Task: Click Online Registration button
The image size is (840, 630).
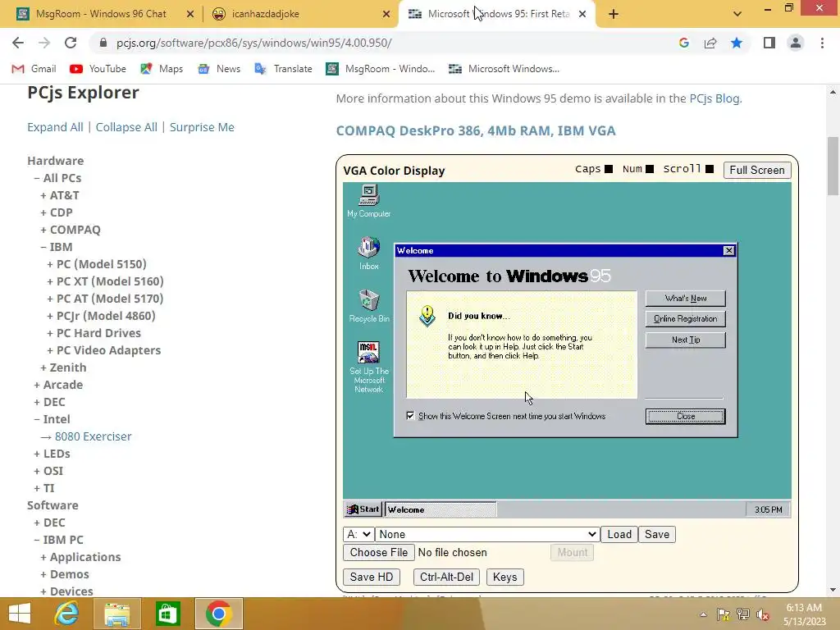Action: [686, 319]
